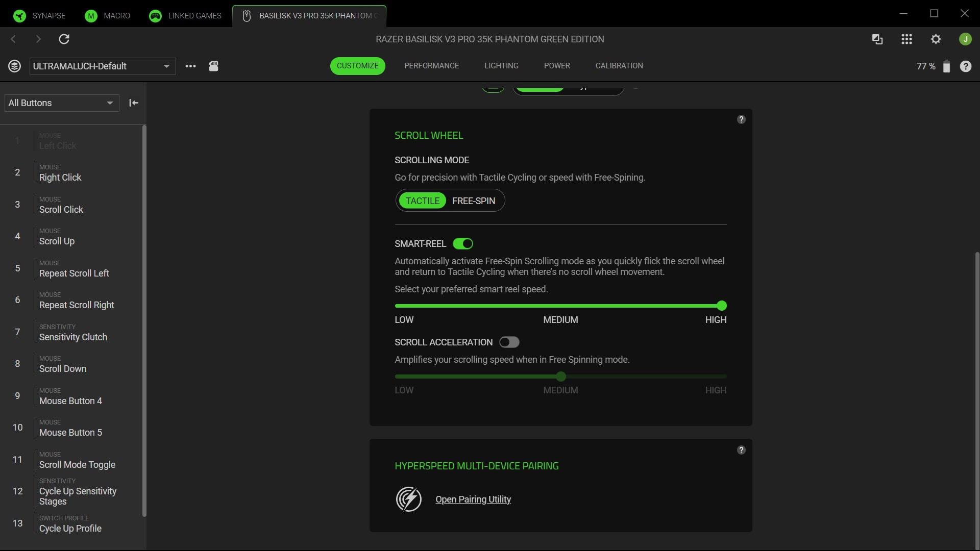Switch to the LIGHTING tab
The image size is (980, 551).
click(x=501, y=65)
